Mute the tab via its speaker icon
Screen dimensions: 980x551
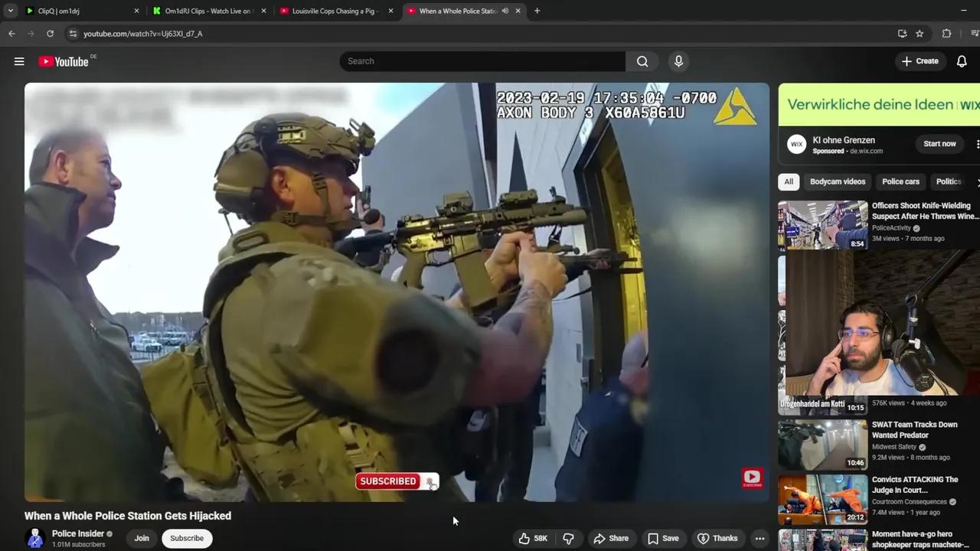point(505,11)
